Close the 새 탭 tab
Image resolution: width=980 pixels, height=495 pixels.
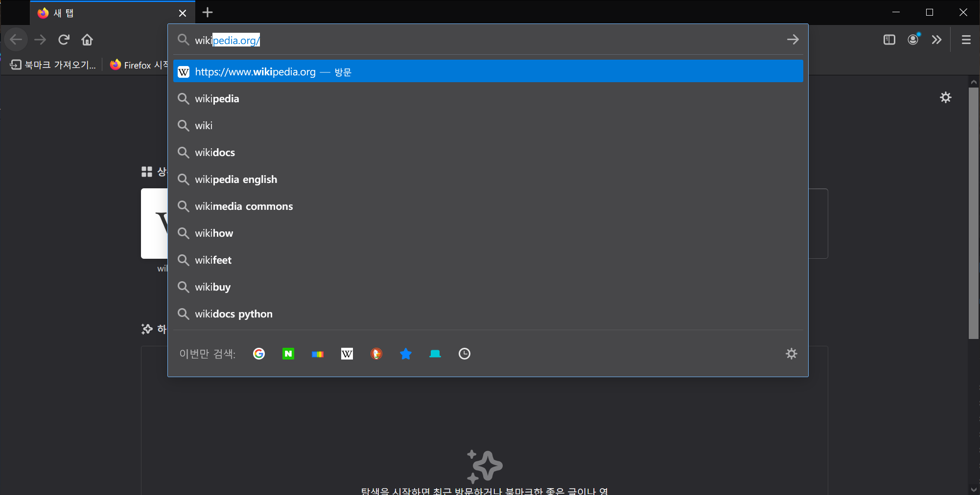point(183,13)
